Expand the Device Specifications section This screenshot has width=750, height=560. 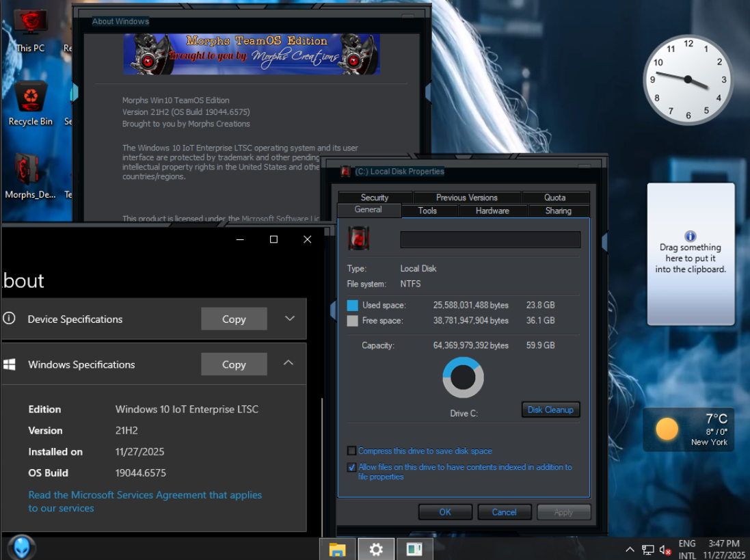click(x=290, y=319)
